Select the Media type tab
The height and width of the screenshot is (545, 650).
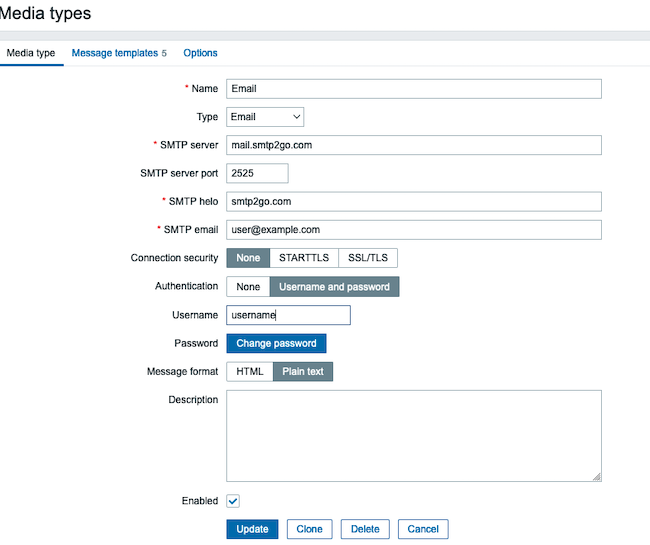[31, 53]
